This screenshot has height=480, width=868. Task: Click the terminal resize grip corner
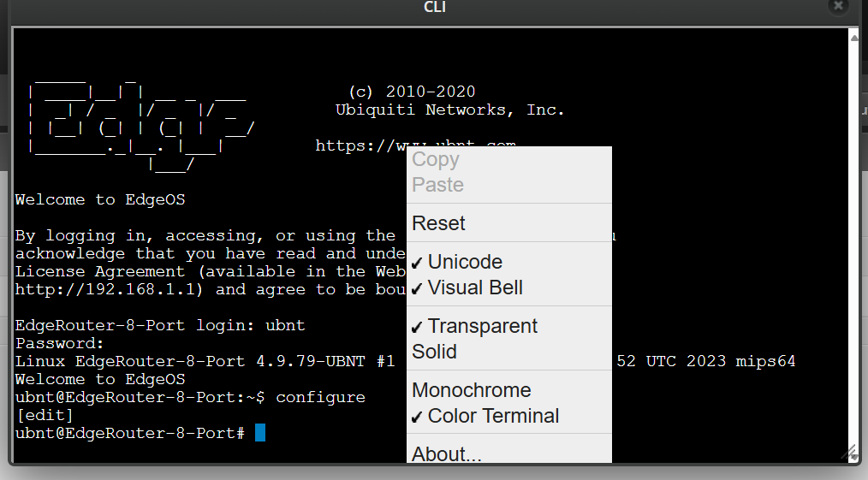pyautogui.click(x=848, y=453)
